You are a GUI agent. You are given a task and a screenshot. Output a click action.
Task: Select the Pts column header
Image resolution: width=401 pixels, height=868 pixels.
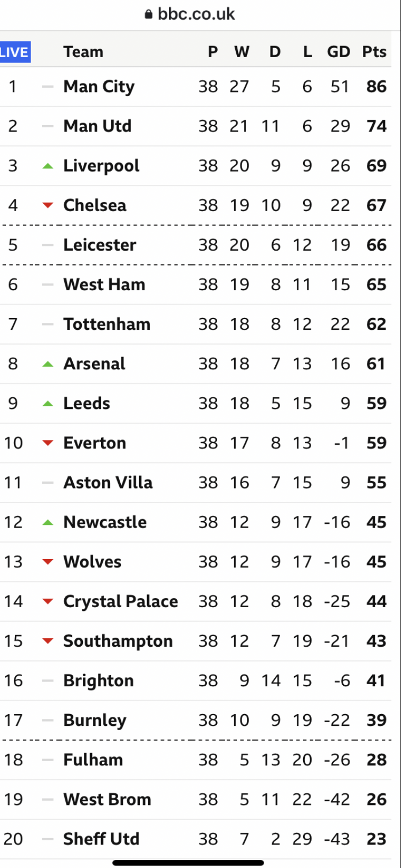[x=374, y=52]
